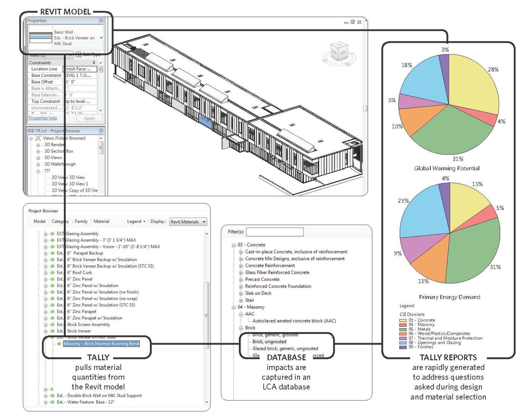Click green status dot for EXT Glazing Assembly
Image resolution: width=532 pixels, height=412 pixels.
(52, 234)
